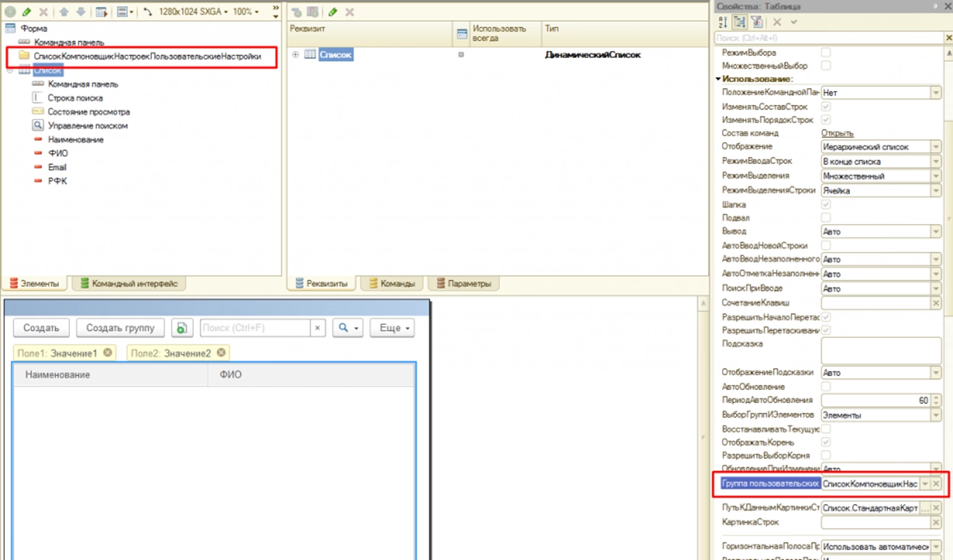This screenshot has width=953, height=560.
Task: Select Строка поиска in the elements tree
Action: (x=75, y=98)
